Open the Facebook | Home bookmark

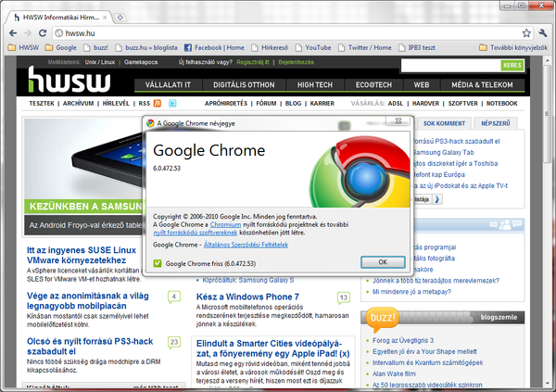tap(215, 47)
